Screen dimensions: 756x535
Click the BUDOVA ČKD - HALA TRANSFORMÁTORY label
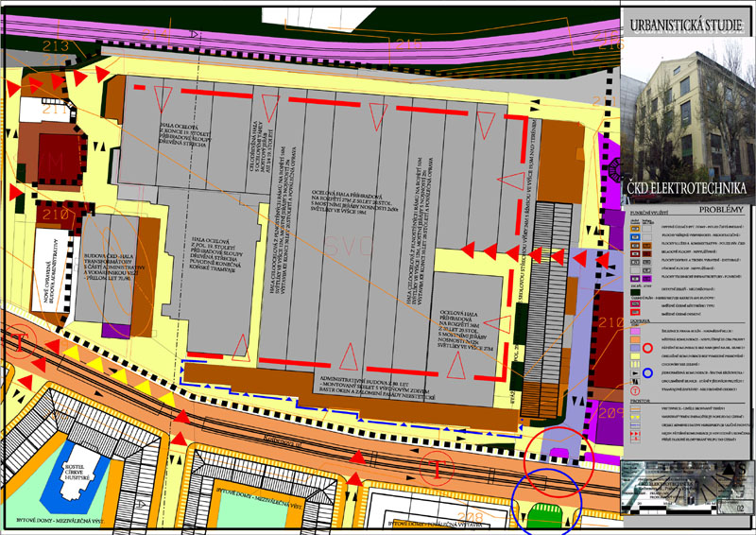[114, 268]
